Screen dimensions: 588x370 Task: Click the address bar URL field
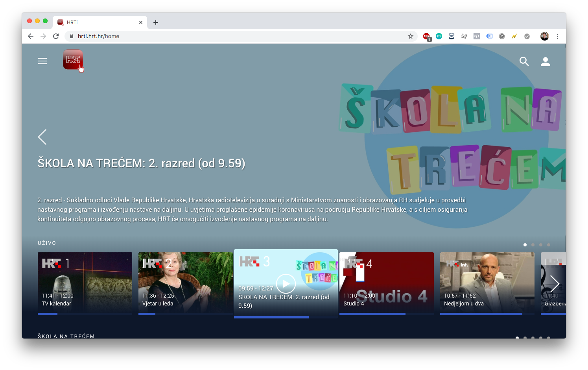point(236,36)
